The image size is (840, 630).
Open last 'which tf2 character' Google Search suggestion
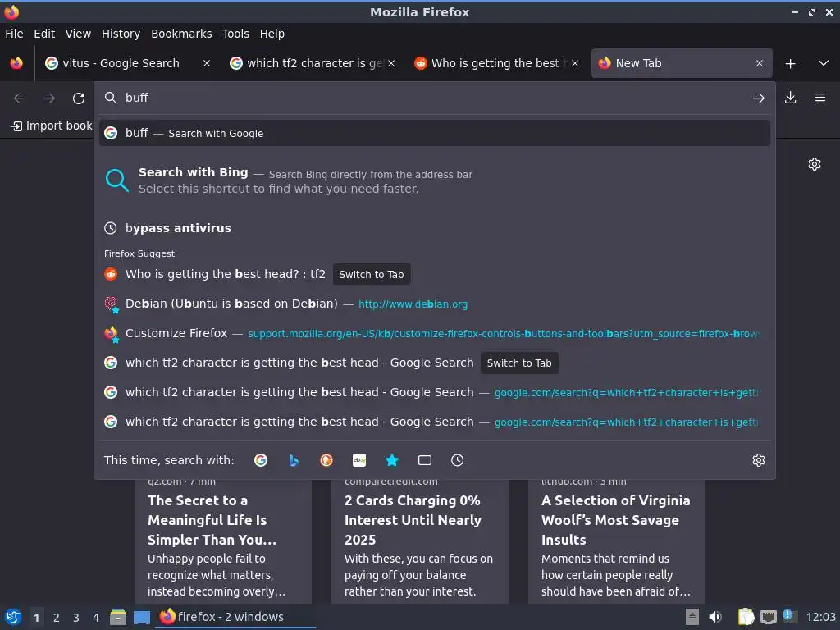(x=435, y=422)
